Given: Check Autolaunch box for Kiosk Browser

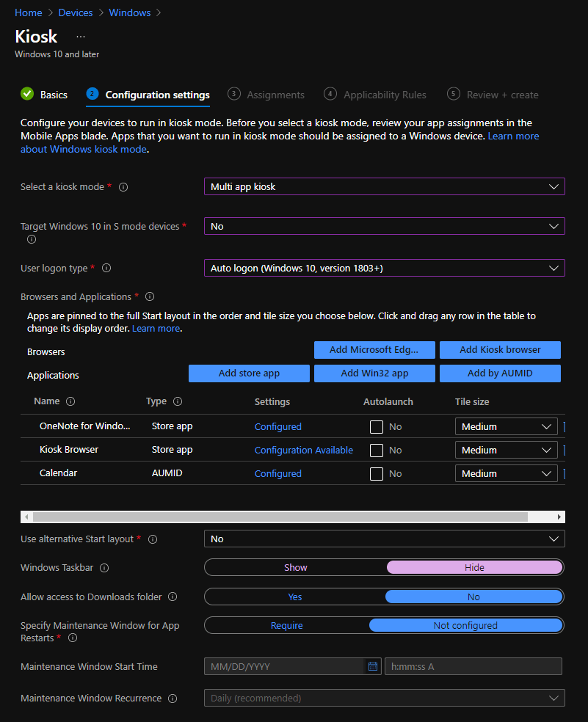Looking at the screenshot, I should coord(377,451).
